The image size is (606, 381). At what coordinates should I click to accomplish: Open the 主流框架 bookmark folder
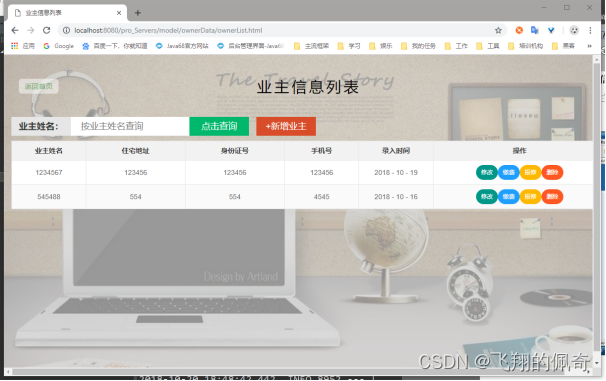pos(311,46)
